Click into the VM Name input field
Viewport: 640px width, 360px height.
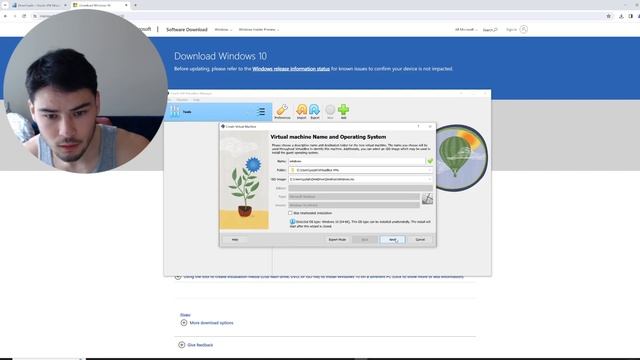coord(356,161)
